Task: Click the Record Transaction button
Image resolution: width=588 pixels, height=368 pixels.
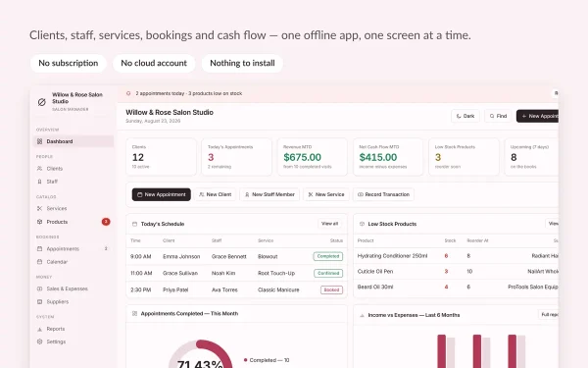Action: (383, 194)
